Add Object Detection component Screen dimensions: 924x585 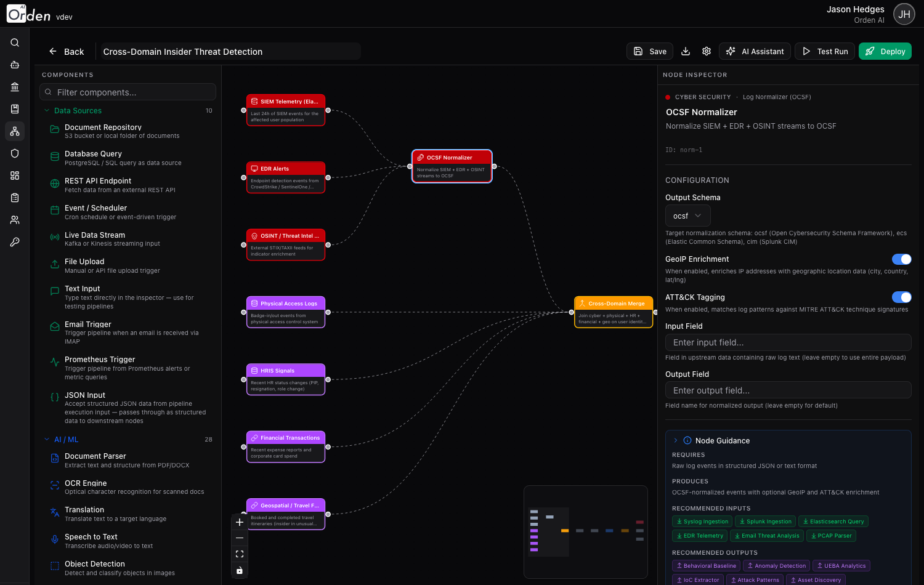[128, 568]
